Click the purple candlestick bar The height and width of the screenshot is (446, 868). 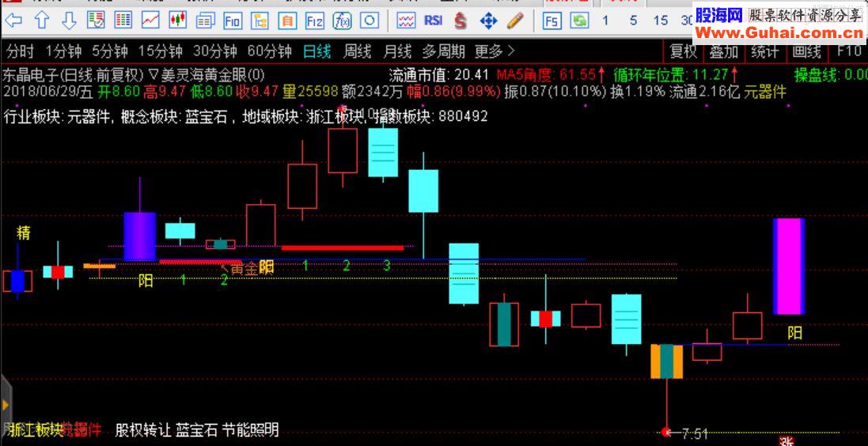point(139,236)
